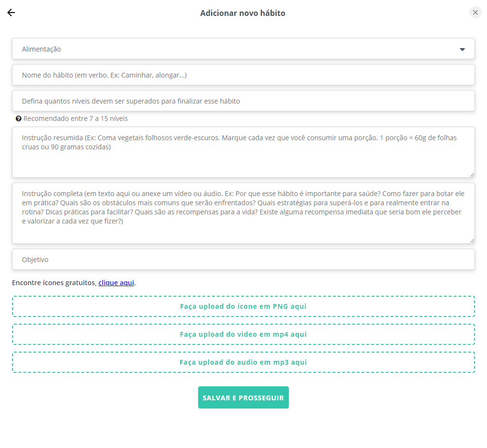Click 'Recomendado entre 7 a 15 níveis' text
This screenshot has height=448, width=487.
[x=76, y=119]
